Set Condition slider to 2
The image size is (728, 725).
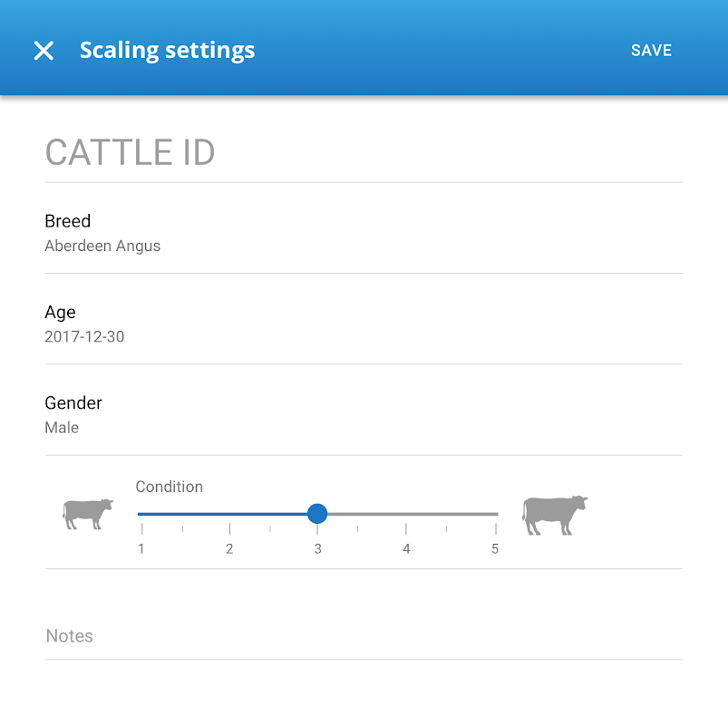229,514
